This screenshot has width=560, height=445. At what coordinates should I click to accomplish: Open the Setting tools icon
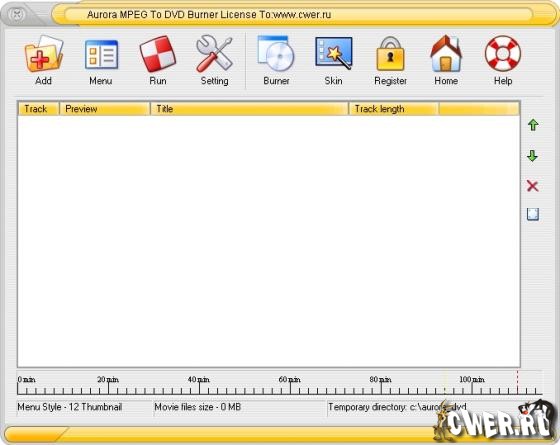pyautogui.click(x=214, y=54)
